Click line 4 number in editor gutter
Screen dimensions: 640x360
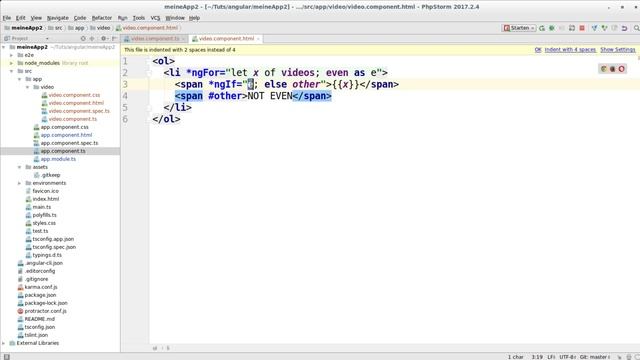point(125,96)
